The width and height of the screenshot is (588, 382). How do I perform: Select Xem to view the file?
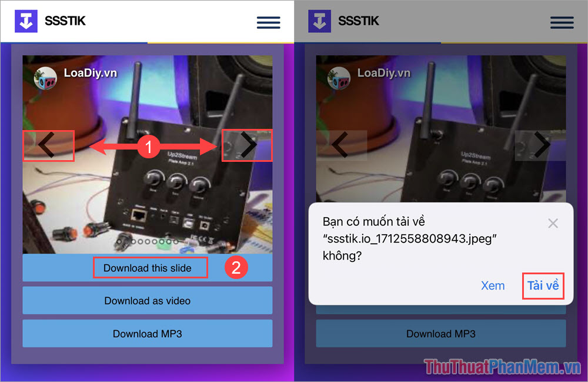pyautogui.click(x=493, y=285)
